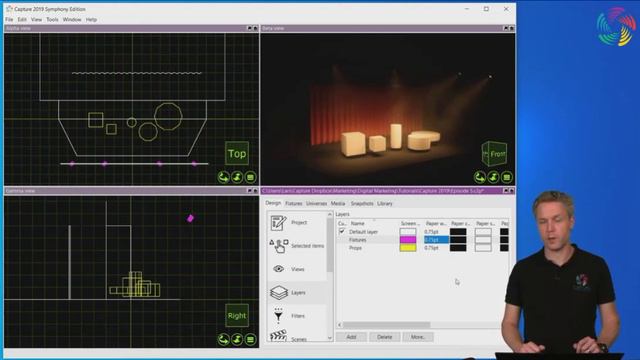
Task: Open the Project section icon
Action: click(x=278, y=223)
